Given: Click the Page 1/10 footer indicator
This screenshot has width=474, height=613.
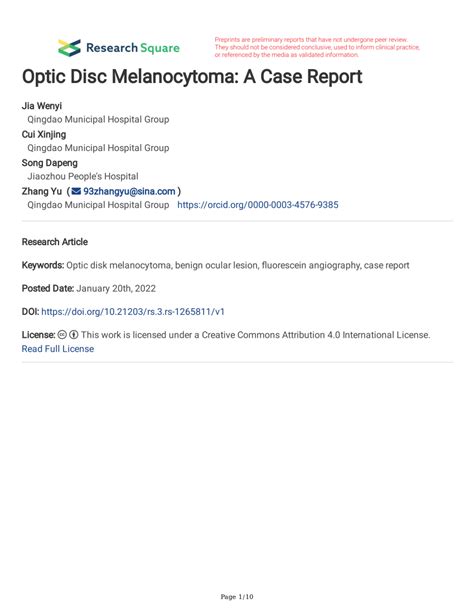Looking at the screenshot, I should (x=237, y=597).
